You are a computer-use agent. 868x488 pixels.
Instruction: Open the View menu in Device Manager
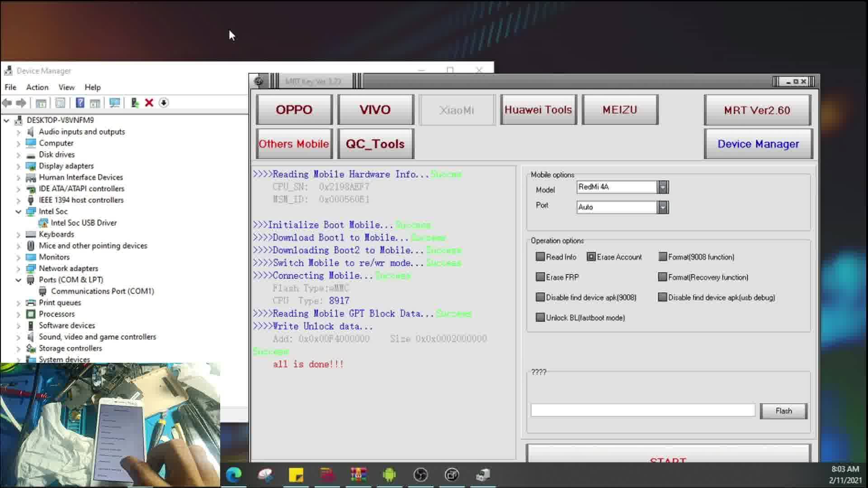(x=66, y=87)
